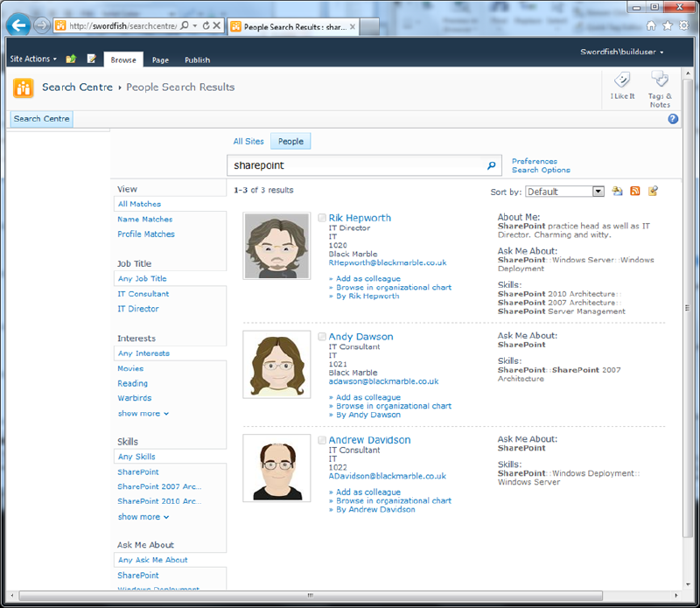Screen dimensions: 700x608
Task: Refresh the page with reload icon
Action: (206, 25)
